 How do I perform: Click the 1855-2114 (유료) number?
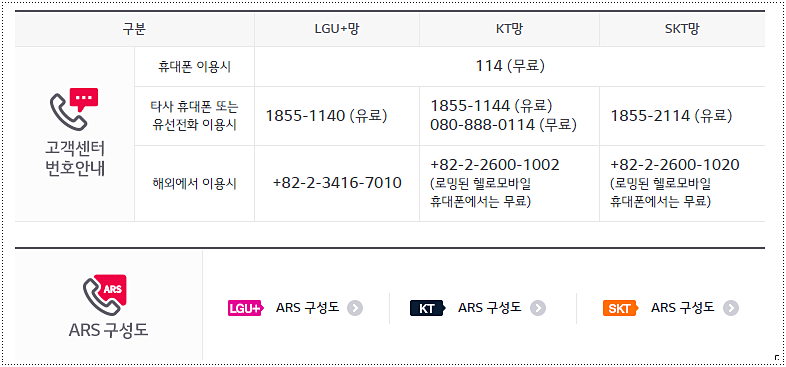671,116
